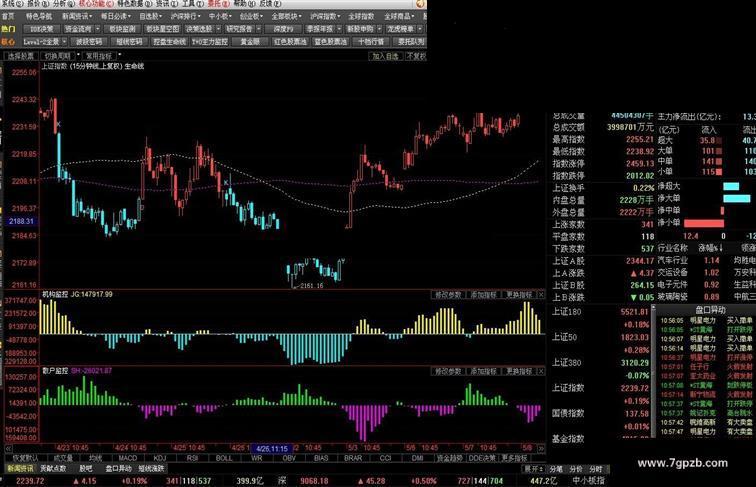Image resolution: width=756 pixels, height=487 pixels.
Task: Switch to the MACD indicator tab
Action: [x=128, y=458]
